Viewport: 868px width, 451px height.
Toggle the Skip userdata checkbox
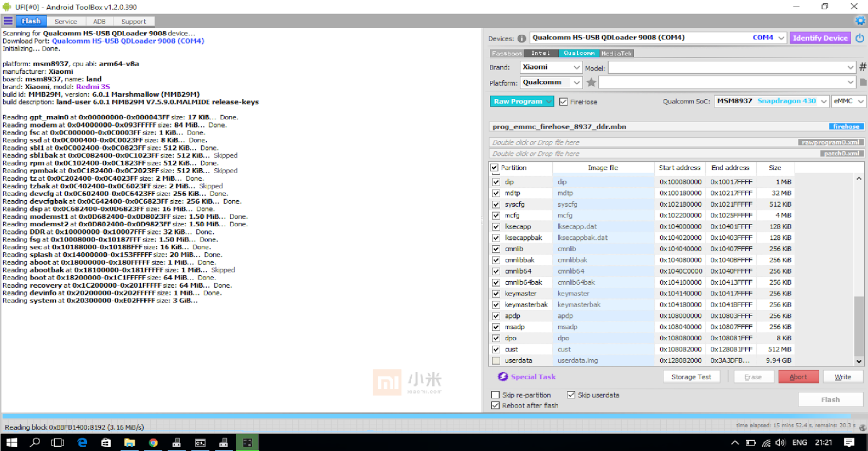[571, 395]
